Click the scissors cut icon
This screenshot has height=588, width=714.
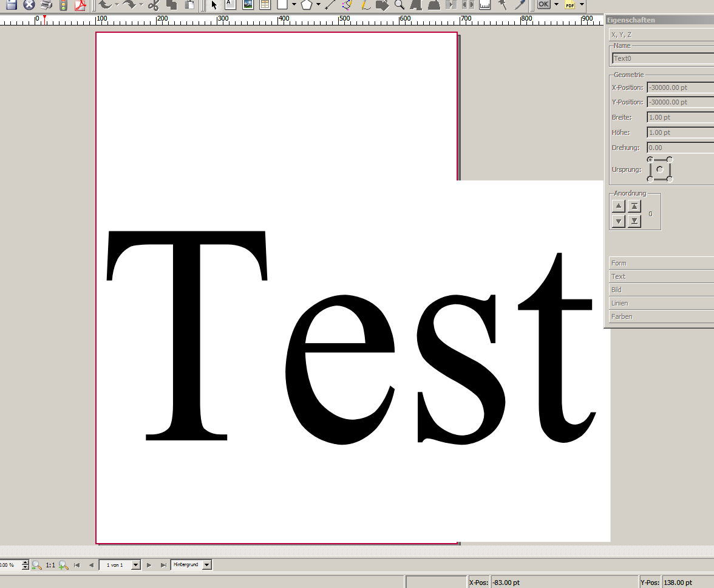153,5
